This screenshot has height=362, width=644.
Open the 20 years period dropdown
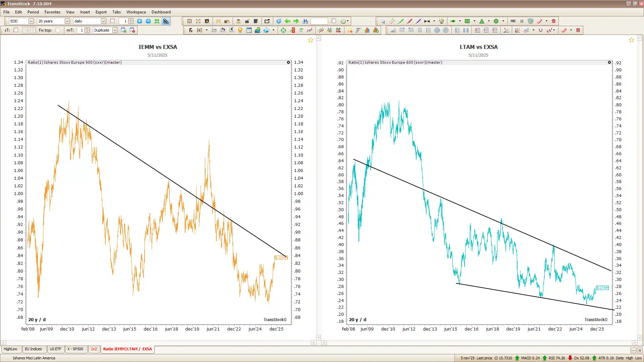[x=67, y=21]
